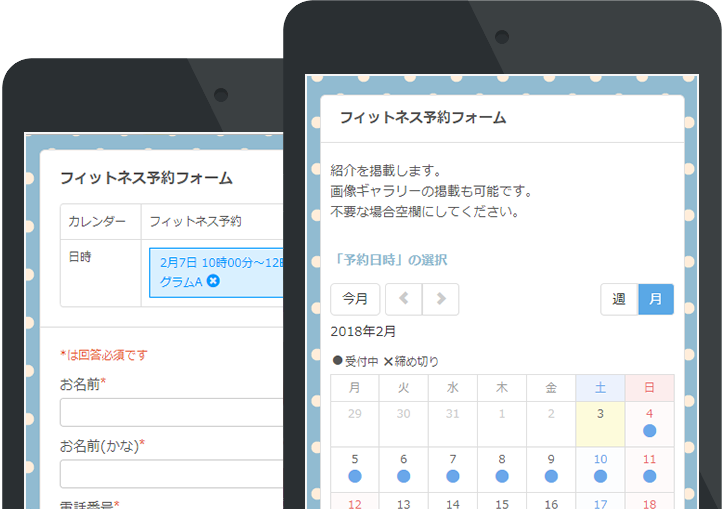Switch calendar to 月 view
Image resolution: width=722 pixels, height=509 pixels.
click(x=655, y=299)
